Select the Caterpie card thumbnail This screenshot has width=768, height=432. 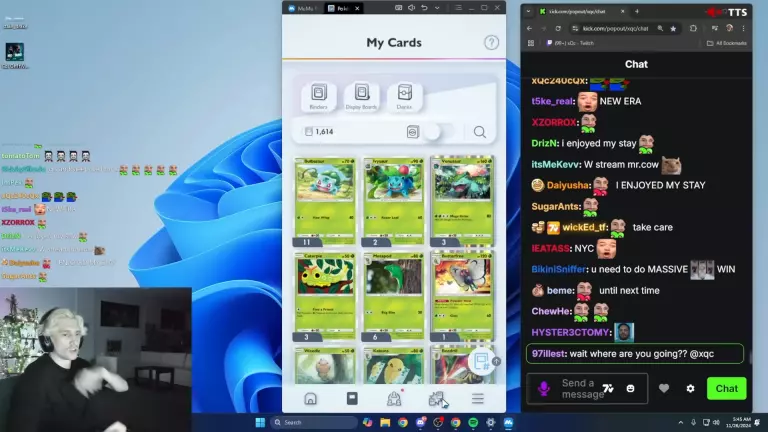coord(325,296)
